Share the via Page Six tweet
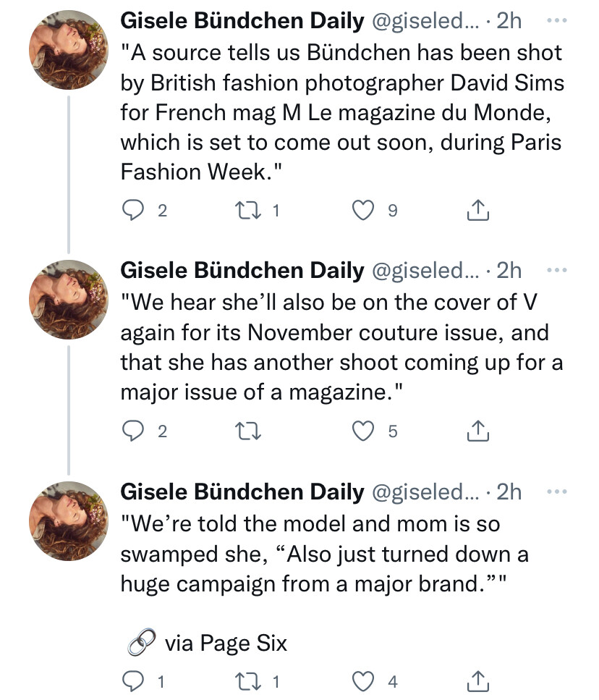The image size is (599, 700). [x=477, y=681]
